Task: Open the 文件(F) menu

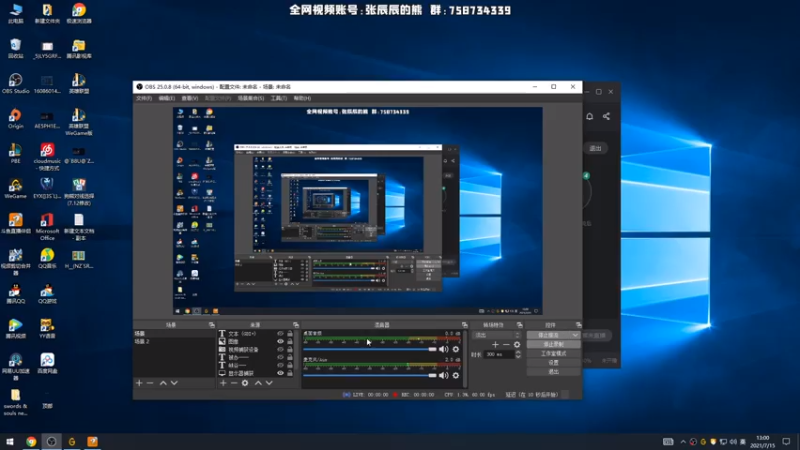Action: pos(144,98)
